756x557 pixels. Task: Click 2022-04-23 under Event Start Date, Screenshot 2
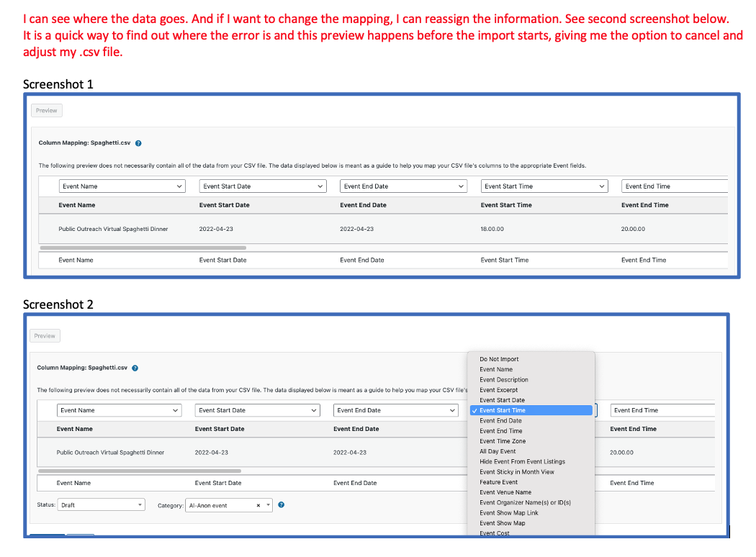[x=212, y=453]
